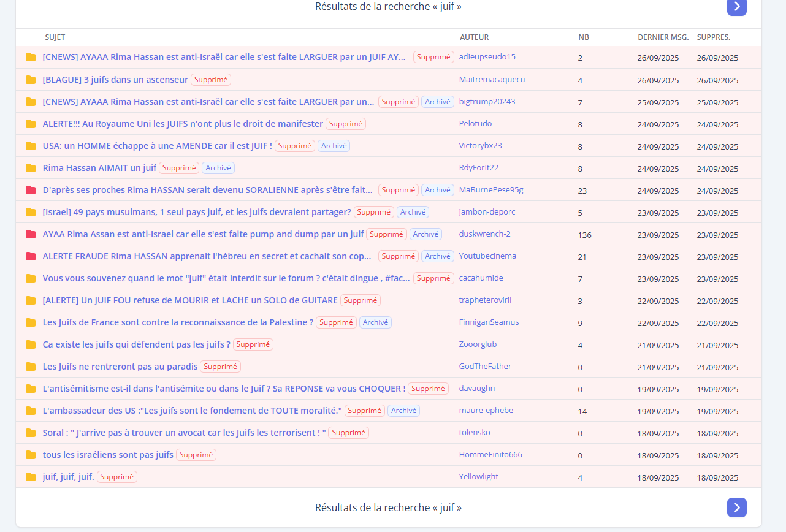Click Supprimé badge in tolensko's row
The height and width of the screenshot is (532, 786).
[348, 433]
